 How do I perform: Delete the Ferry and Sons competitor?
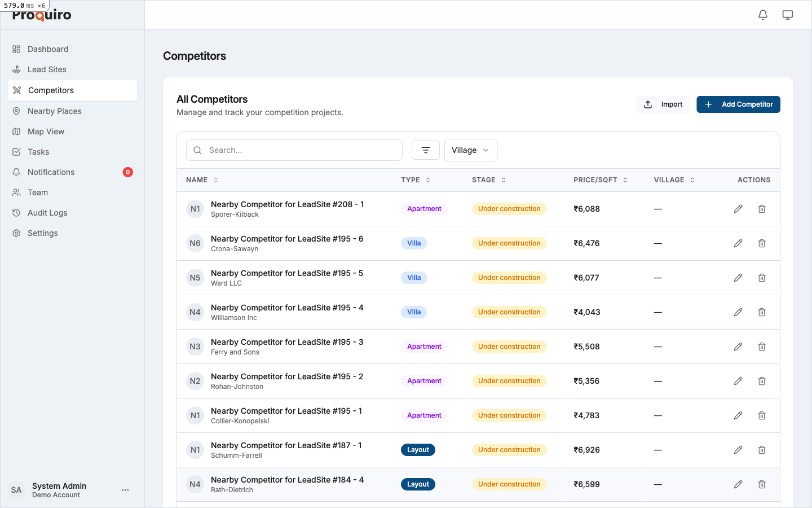pyautogui.click(x=762, y=347)
